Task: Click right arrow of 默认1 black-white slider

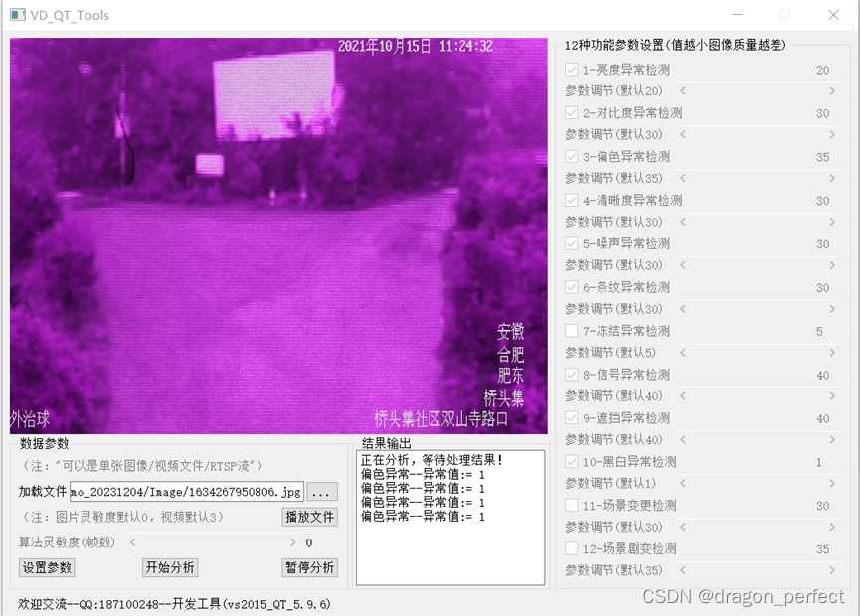Action: [832, 484]
